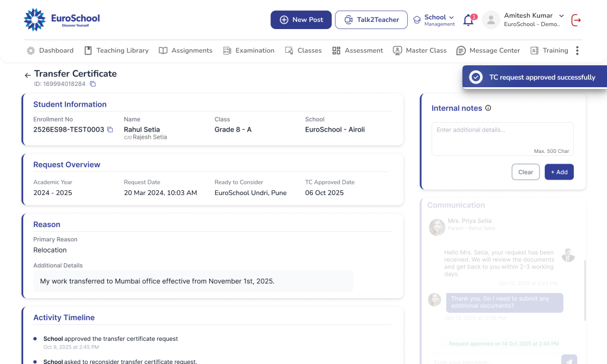Copy the transfer certificate ID
The height and width of the screenshot is (364, 607).
click(92, 84)
